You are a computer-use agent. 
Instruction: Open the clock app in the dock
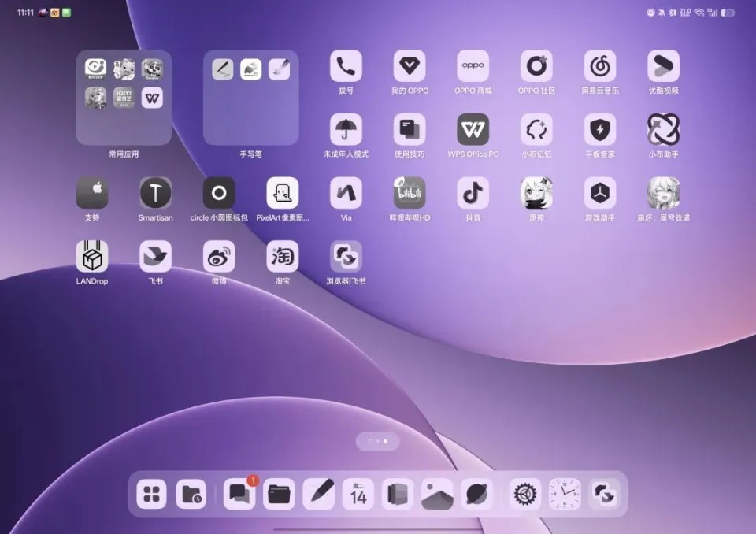565,494
